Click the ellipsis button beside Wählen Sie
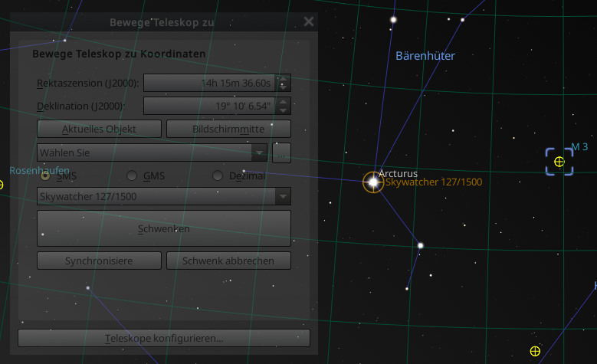 coord(282,153)
